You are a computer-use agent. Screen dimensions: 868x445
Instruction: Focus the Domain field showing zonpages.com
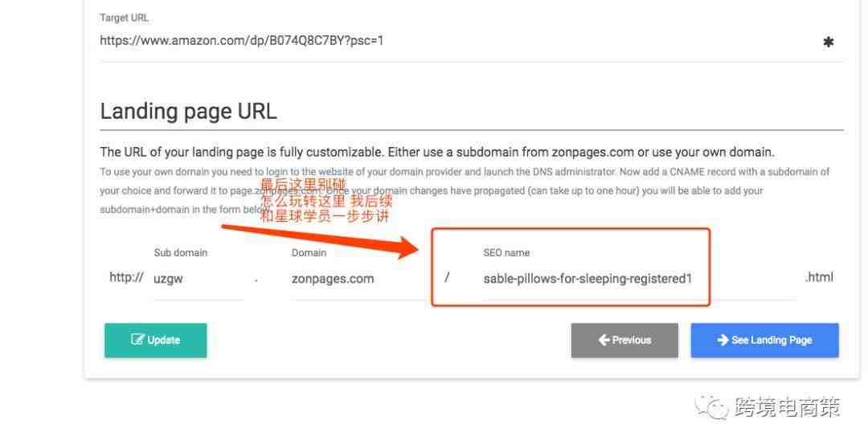(x=354, y=279)
